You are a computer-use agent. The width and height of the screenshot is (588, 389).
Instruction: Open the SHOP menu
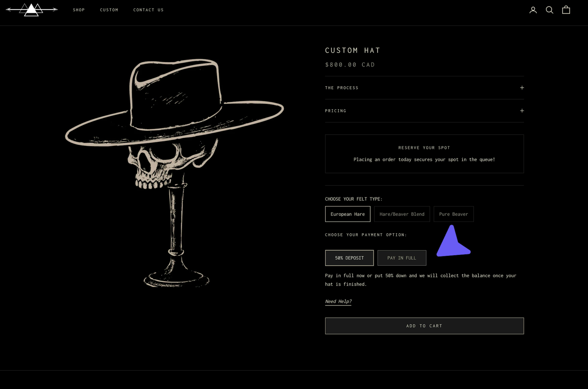pyautogui.click(x=79, y=10)
